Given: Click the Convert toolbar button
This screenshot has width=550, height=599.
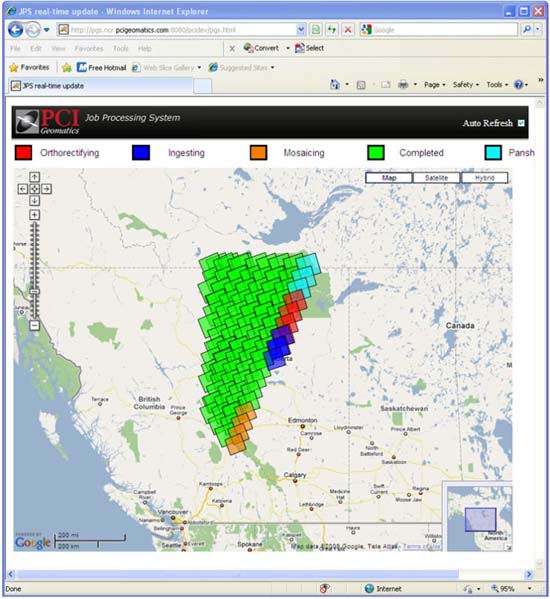Looking at the screenshot, I should point(262,48).
